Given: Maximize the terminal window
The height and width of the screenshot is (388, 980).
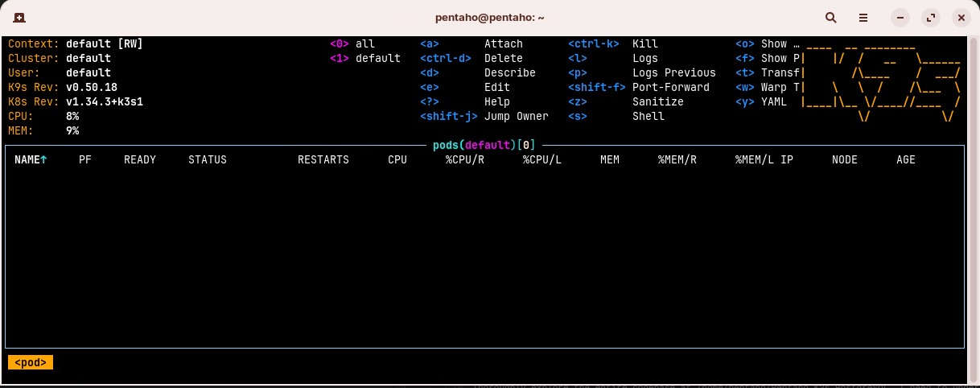Looking at the screenshot, I should coord(931,17).
